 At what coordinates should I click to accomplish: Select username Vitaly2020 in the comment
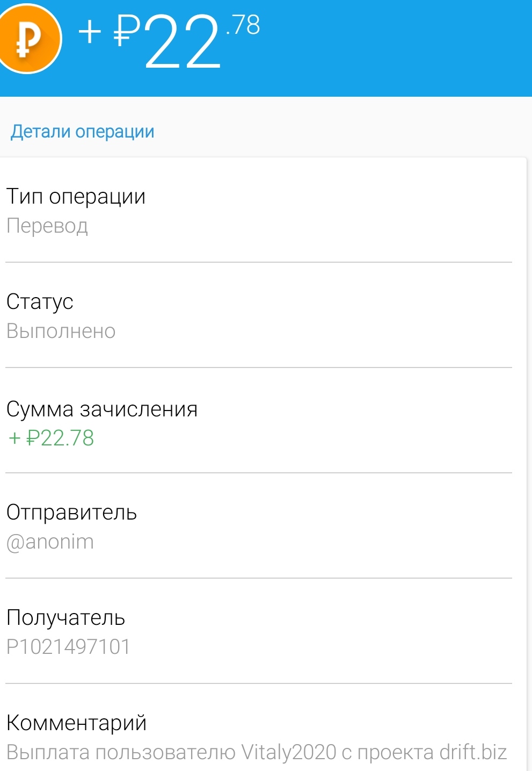288,752
